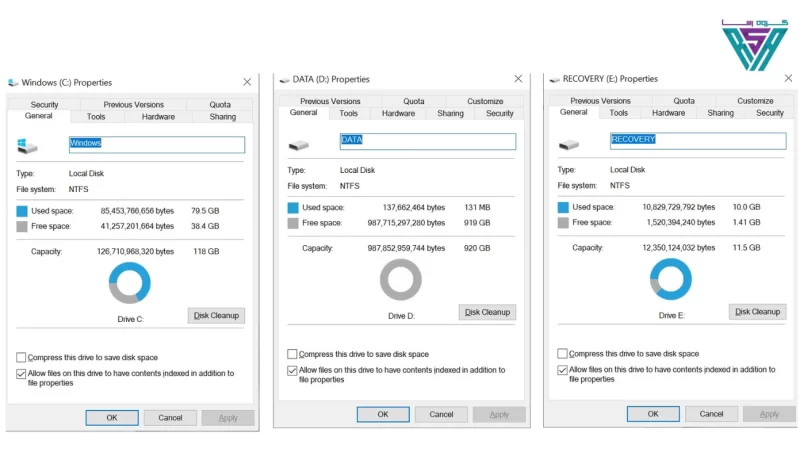Open Quota tab in Windows (C:) Properties
Viewport: 800px width, 450px height.
click(220, 105)
